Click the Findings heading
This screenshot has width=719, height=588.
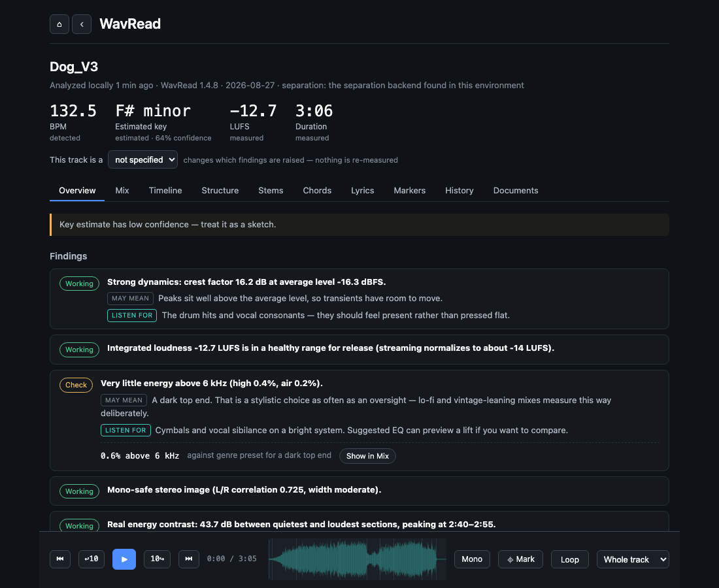tap(69, 256)
